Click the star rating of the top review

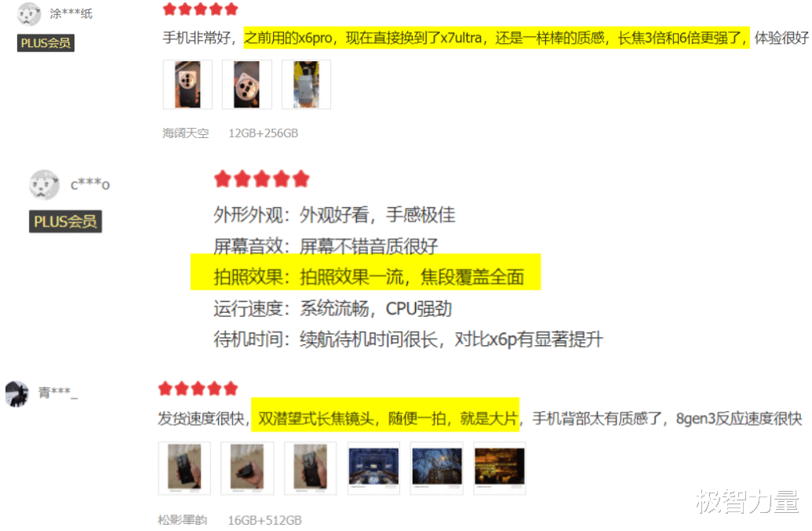pyautogui.click(x=200, y=9)
